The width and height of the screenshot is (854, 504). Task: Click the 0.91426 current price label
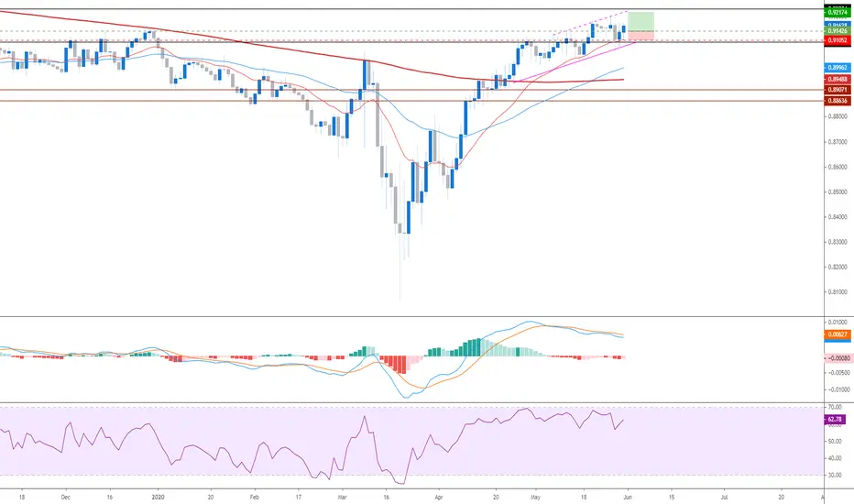pos(838,31)
